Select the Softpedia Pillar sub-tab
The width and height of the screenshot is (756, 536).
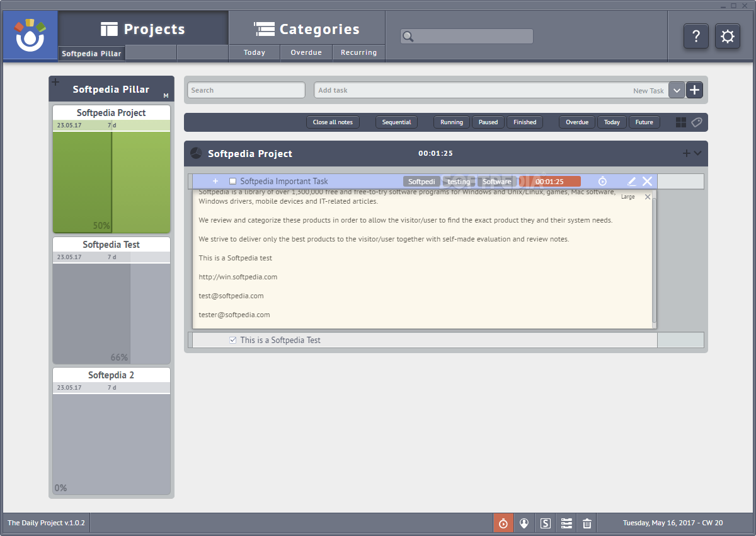(91, 54)
